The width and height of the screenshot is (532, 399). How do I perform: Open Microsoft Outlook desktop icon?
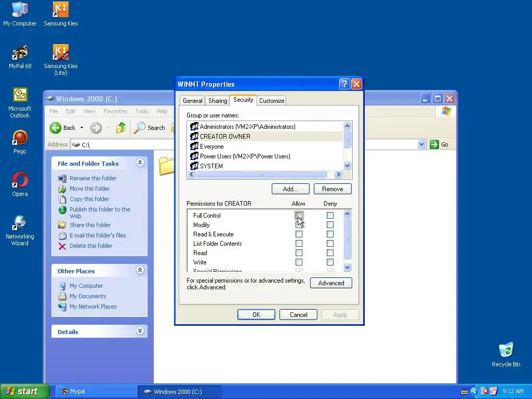point(20,103)
